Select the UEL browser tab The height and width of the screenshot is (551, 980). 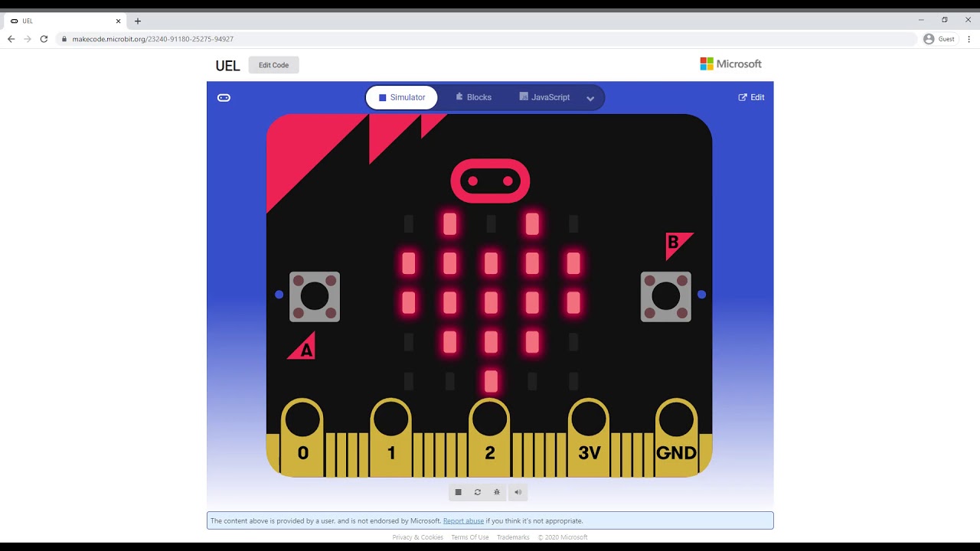point(66,21)
